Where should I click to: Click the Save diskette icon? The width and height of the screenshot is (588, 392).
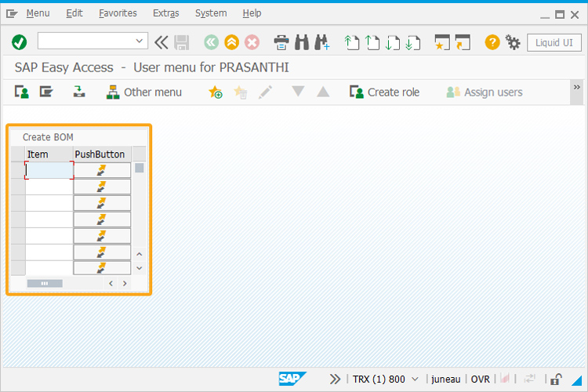pos(182,42)
